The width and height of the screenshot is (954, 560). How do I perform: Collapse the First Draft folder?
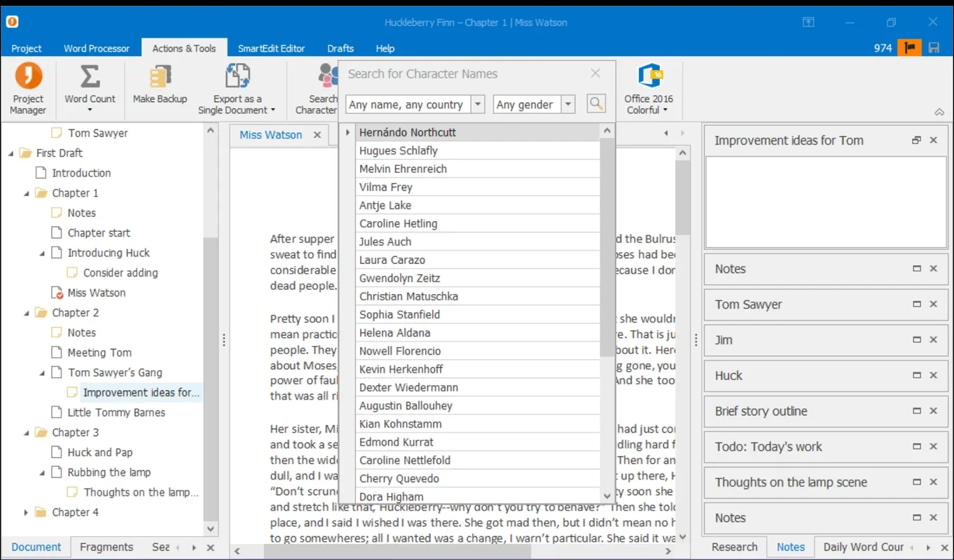pyautogui.click(x=11, y=153)
